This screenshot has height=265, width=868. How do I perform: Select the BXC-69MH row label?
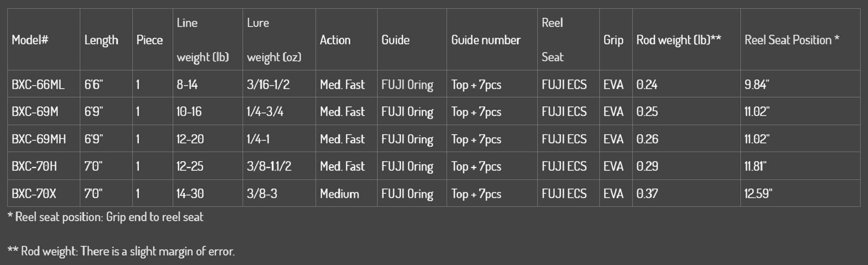pyautogui.click(x=39, y=139)
